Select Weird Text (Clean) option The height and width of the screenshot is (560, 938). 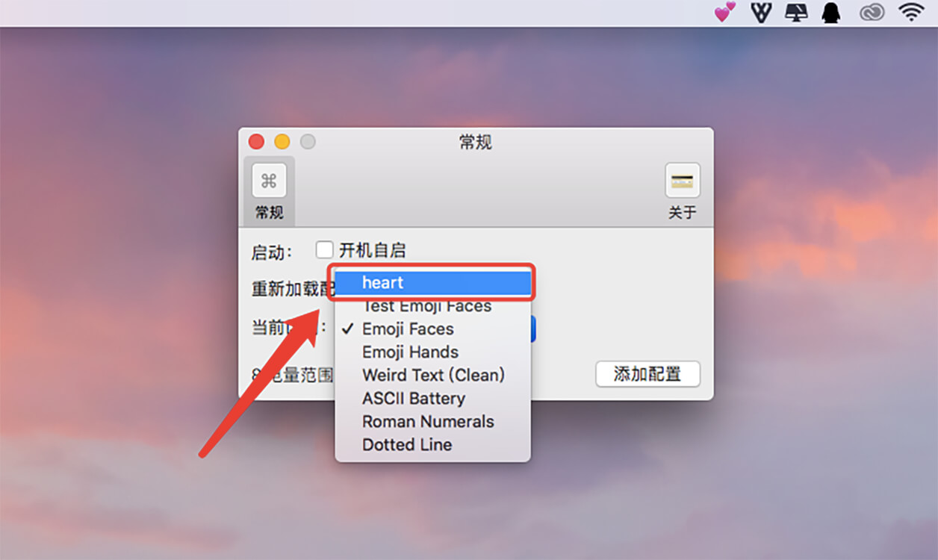[433, 375]
